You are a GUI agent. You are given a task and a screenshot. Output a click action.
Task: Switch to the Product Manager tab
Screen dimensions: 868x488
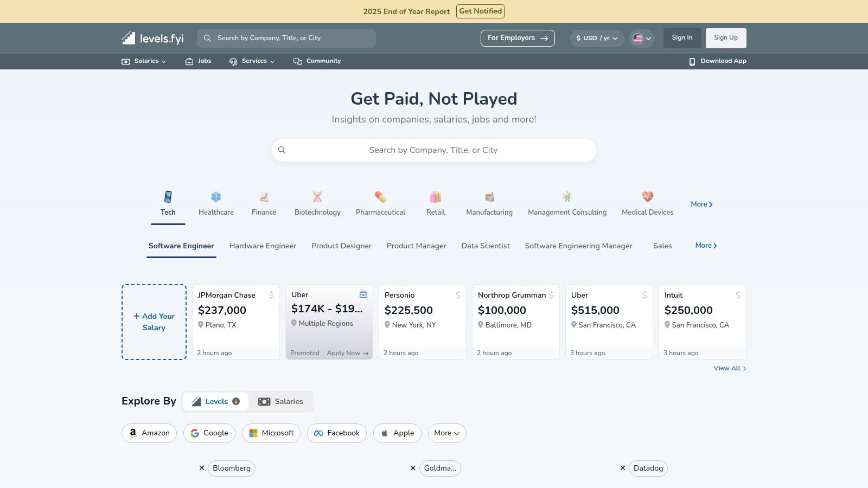pos(416,246)
